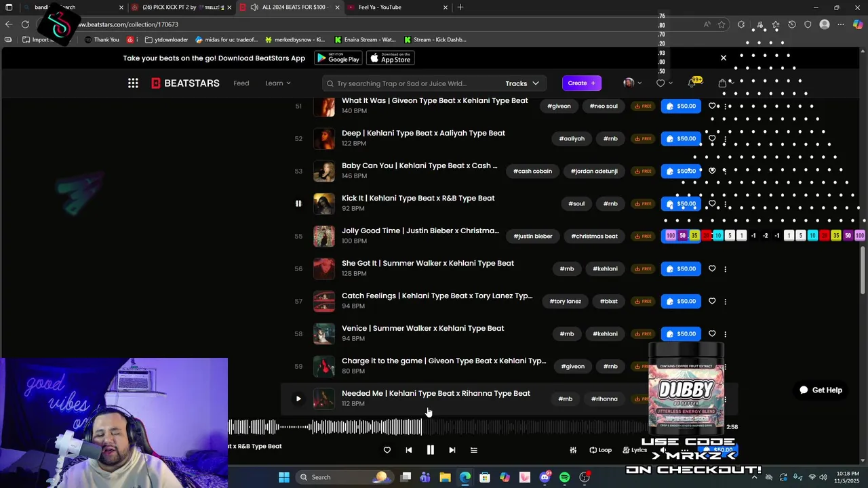Switch to 'Feel Ya - YouTube' tab
The height and width of the screenshot is (488, 868).
[397, 7]
